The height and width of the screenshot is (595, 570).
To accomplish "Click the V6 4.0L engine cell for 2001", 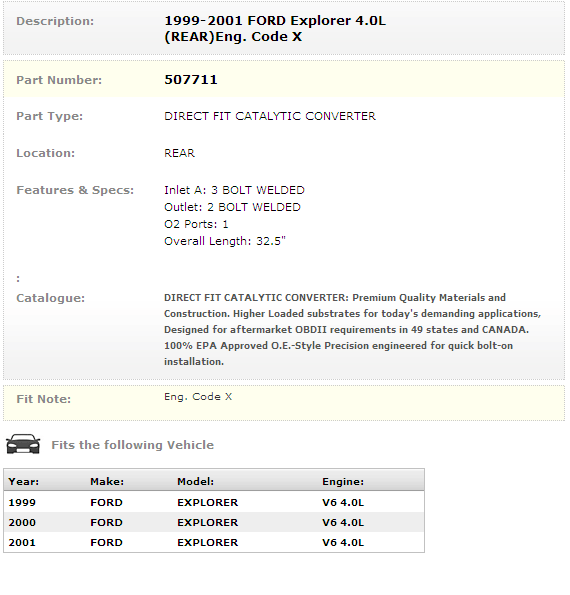I will coord(343,543).
